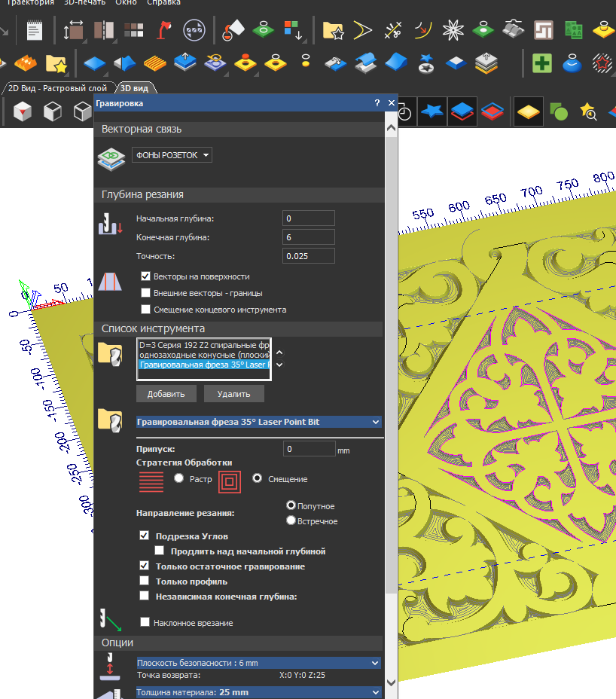Click the yellow open-angle vector icon
Image resolution: width=616 pixels, height=699 pixels.
[x=362, y=30]
